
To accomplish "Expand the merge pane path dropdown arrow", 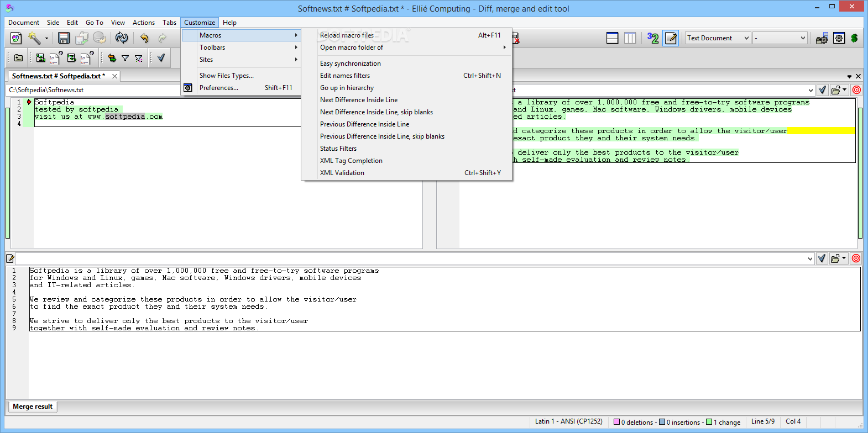I will click(x=811, y=258).
